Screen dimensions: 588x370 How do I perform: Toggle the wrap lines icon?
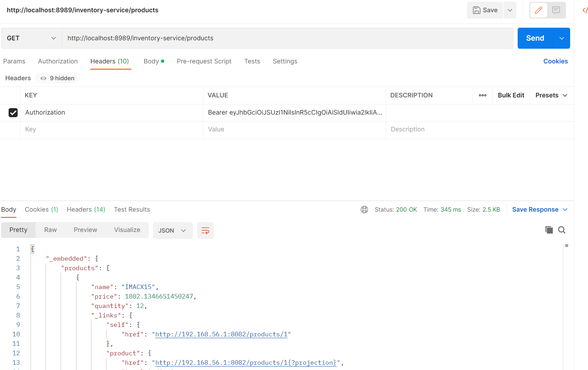205,231
